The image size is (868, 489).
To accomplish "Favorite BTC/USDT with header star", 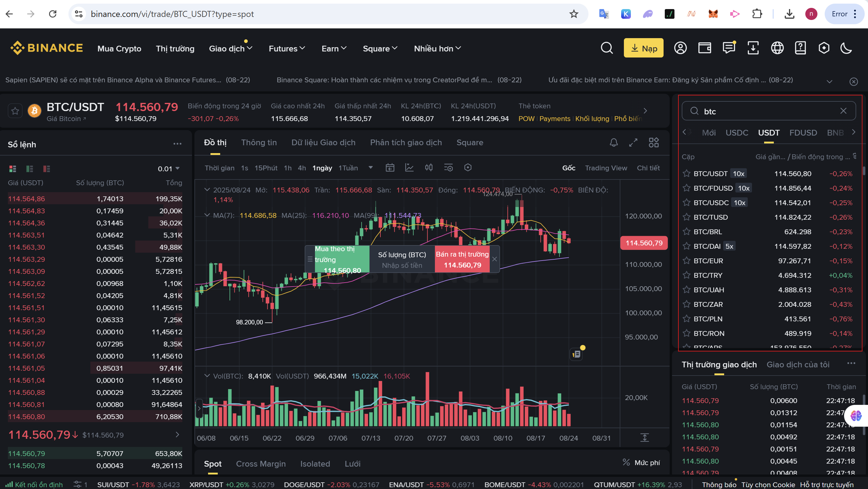I will click(x=15, y=111).
